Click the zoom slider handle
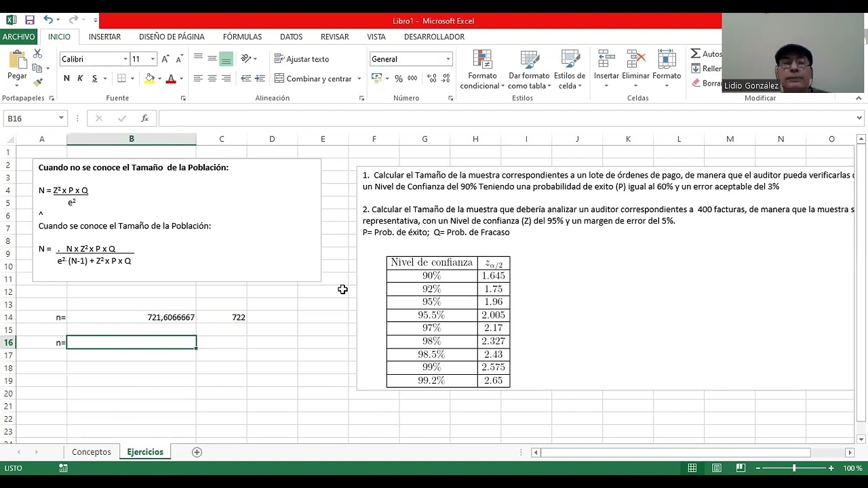The image size is (868, 488). (x=794, y=468)
